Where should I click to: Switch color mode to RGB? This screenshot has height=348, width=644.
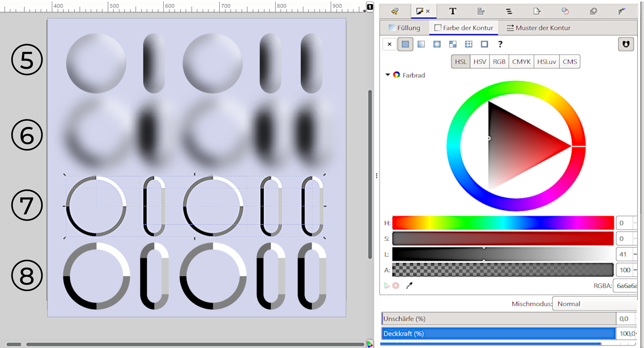coord(499,62)
